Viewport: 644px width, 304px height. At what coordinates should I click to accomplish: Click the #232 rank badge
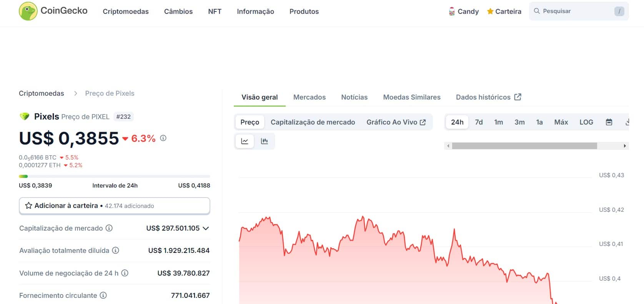click(123, 116)
